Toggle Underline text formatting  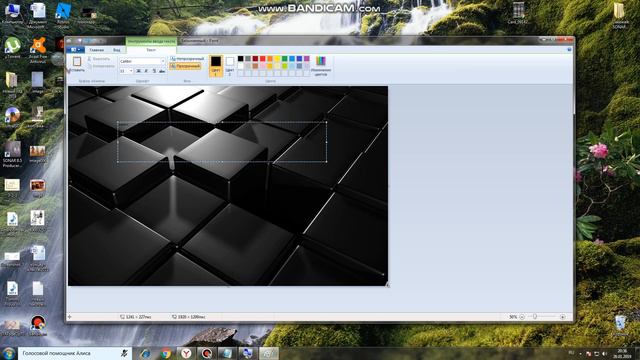point(154,71)
